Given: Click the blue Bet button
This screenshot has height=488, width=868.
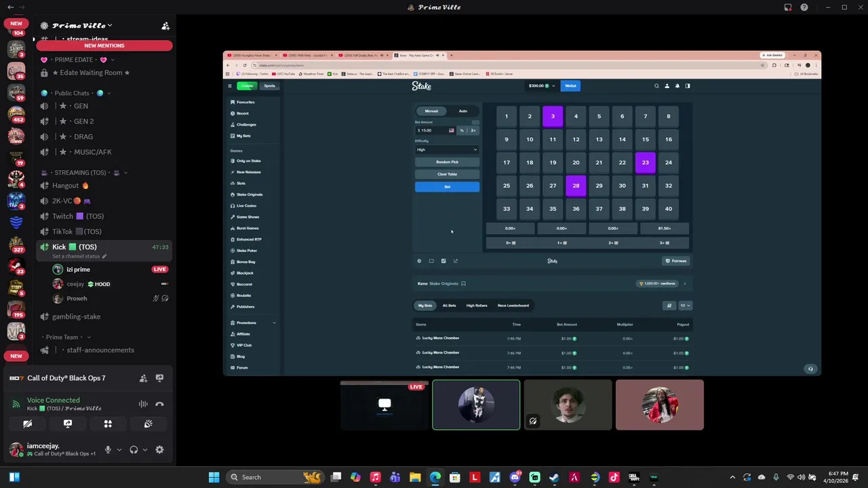Looking at the screenshot, I should point(447,187).
